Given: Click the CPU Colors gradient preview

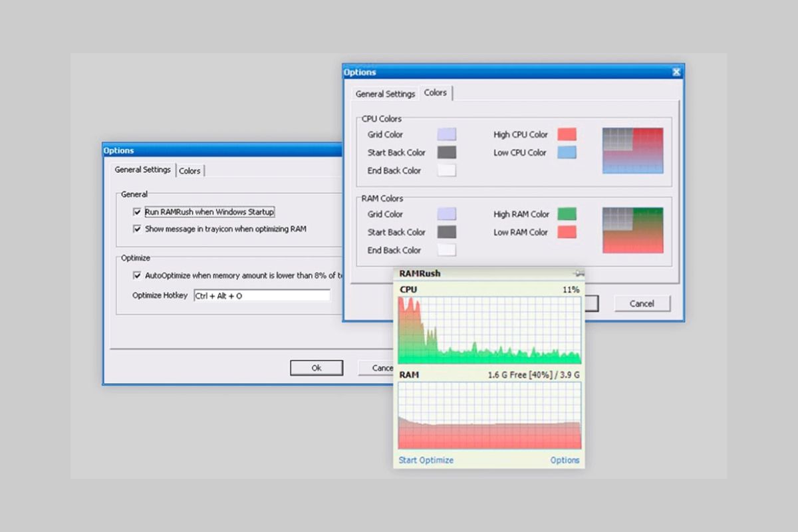Looking at the screenshot, I should 632,151.
